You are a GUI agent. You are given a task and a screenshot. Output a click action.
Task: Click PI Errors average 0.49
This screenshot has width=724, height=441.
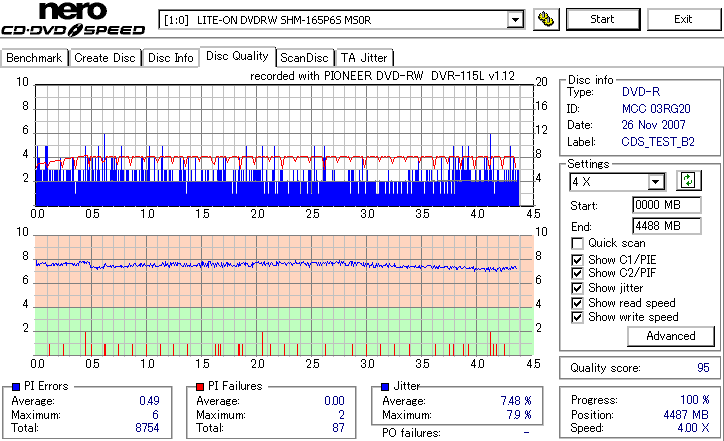click(x=149, y=401)
